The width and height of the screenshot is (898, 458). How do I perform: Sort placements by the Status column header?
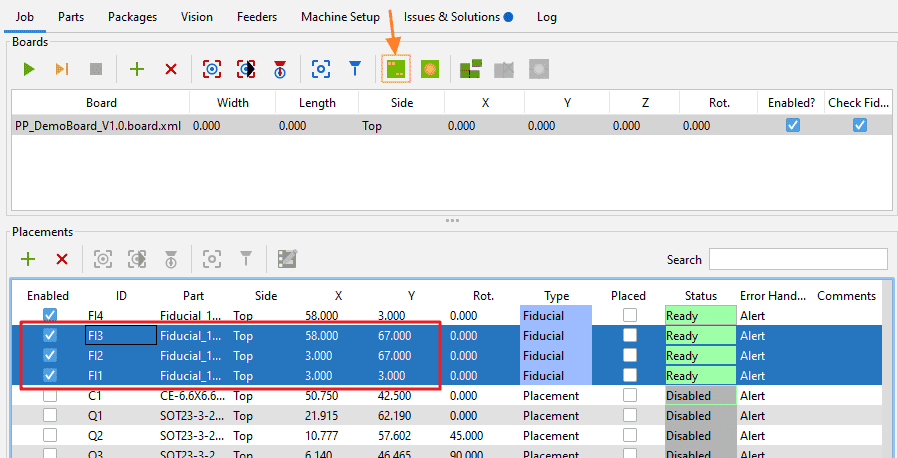[700, 296]
